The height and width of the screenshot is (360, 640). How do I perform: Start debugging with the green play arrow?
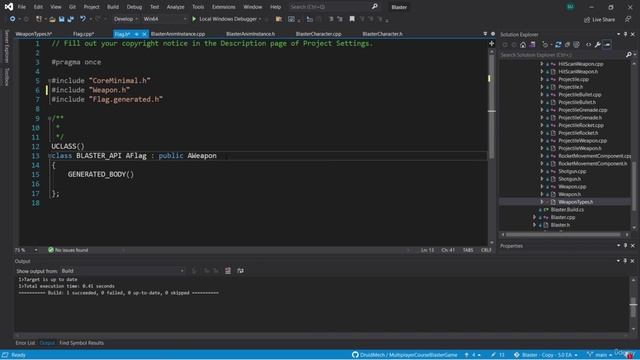194,19
